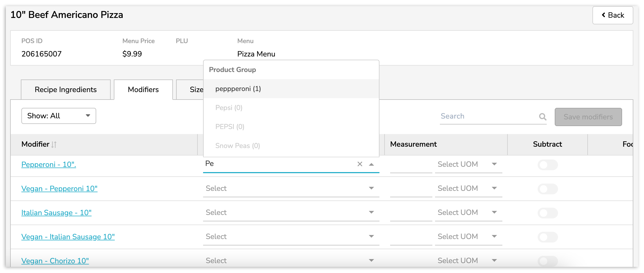644x273 pixels.
Task: Select the Modifiers tab
Action: coord(143,90)
